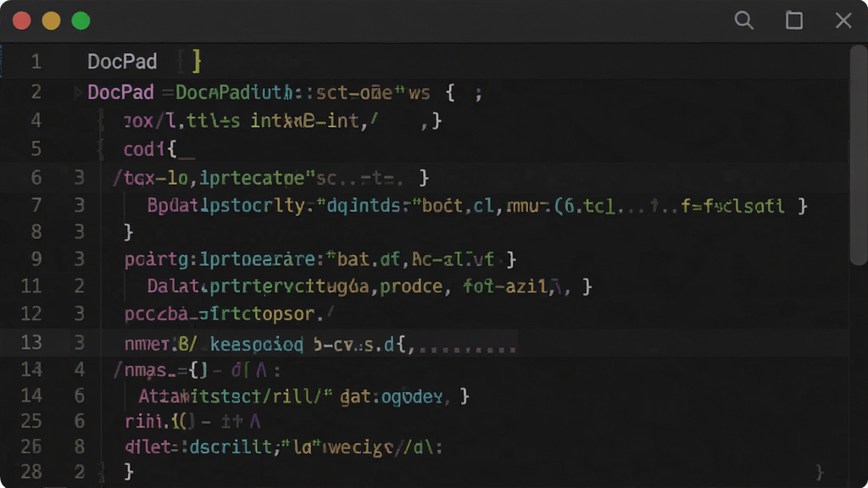Select highlighted line number 13 in gutter
The width and height of the screenshot is (868, 488).
[31, 342]
